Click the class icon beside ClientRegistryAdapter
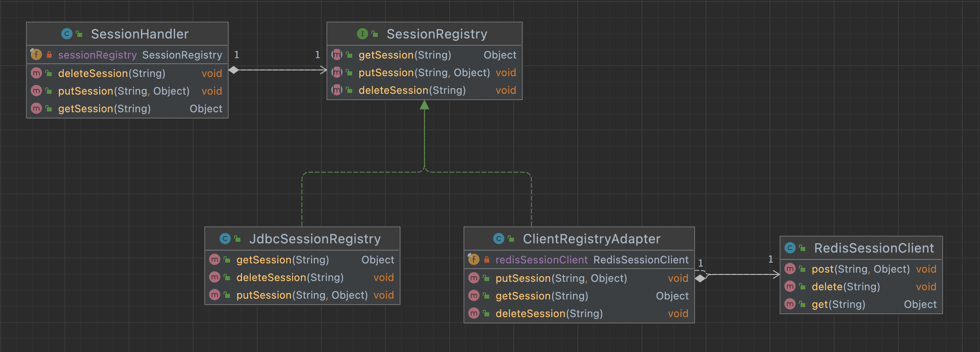The width and height of the screenshot is (980, 352). tap(498, 239)
